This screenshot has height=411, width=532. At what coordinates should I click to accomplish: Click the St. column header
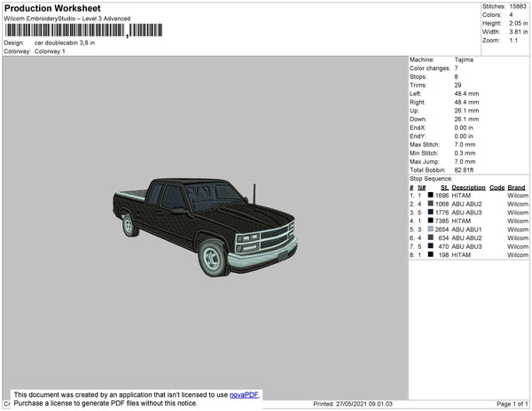coord(444,188)
